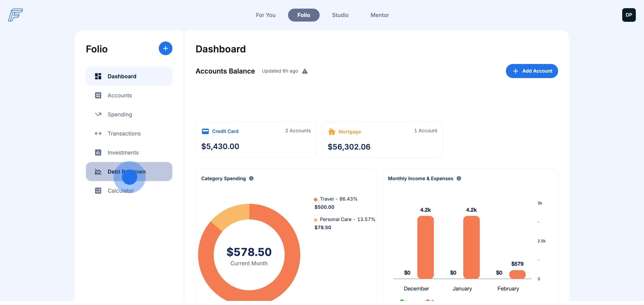
Task: Click the Category Spending info icon
Action: pyautogui.click(x=251, y=178)
